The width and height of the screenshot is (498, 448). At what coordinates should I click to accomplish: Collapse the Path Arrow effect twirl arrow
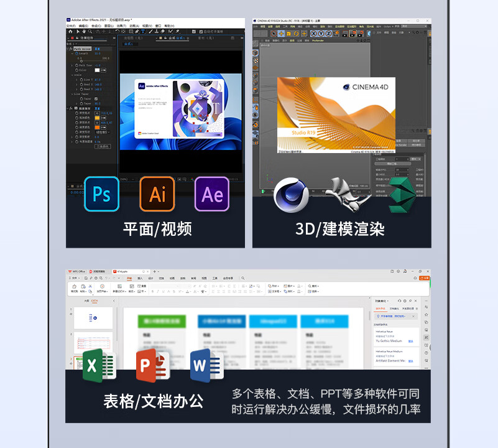click(68, 49)
